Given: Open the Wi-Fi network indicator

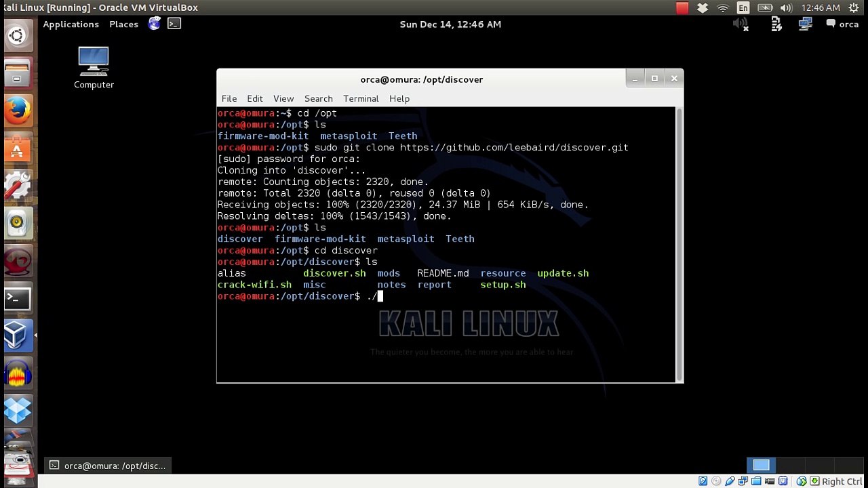Looking at the screenshot, I should [723, 8].
